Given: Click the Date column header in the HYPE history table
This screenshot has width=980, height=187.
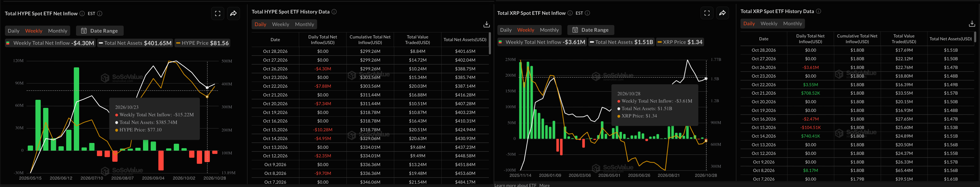Looking at the screenshot, I should (275, 40).
